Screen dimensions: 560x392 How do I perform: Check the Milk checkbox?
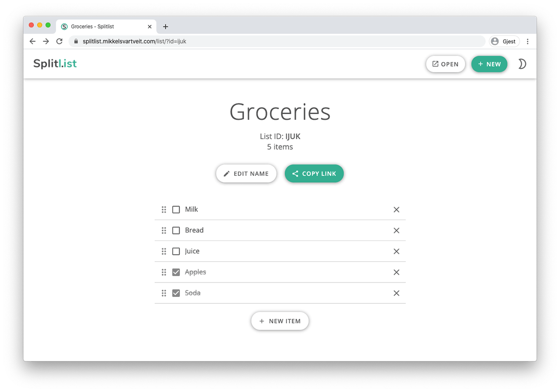pos(176,209)
